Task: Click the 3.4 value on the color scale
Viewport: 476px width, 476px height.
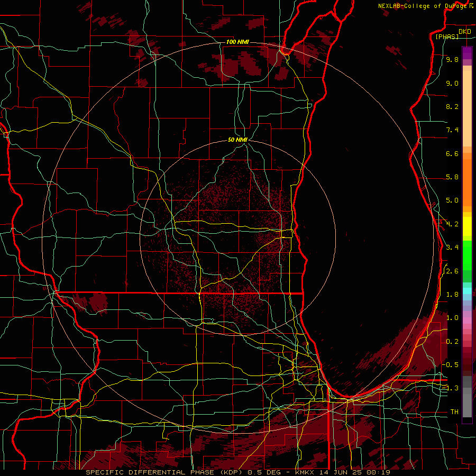Action: pyautogui.click(x=452, y=248)
